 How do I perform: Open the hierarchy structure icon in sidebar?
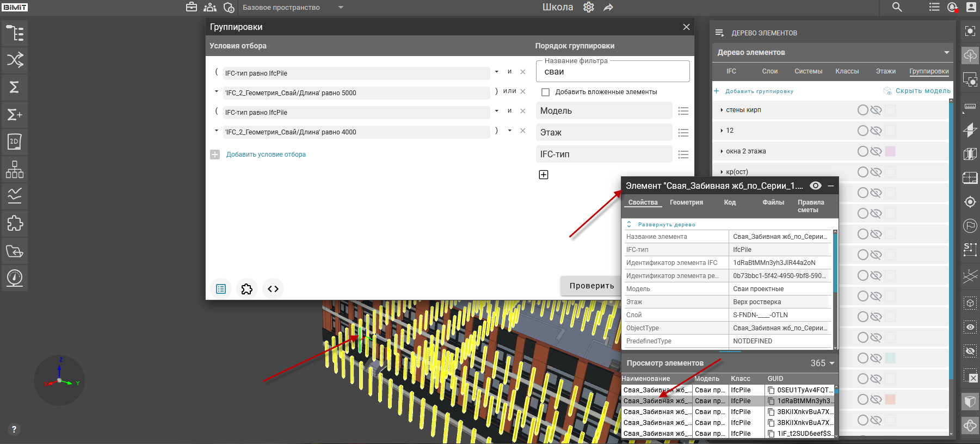15,169
